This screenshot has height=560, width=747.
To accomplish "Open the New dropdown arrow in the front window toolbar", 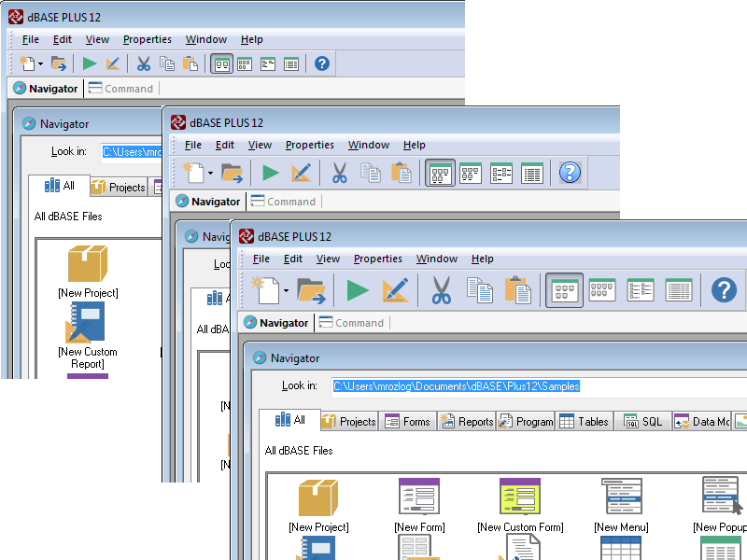I will [286, 290].
